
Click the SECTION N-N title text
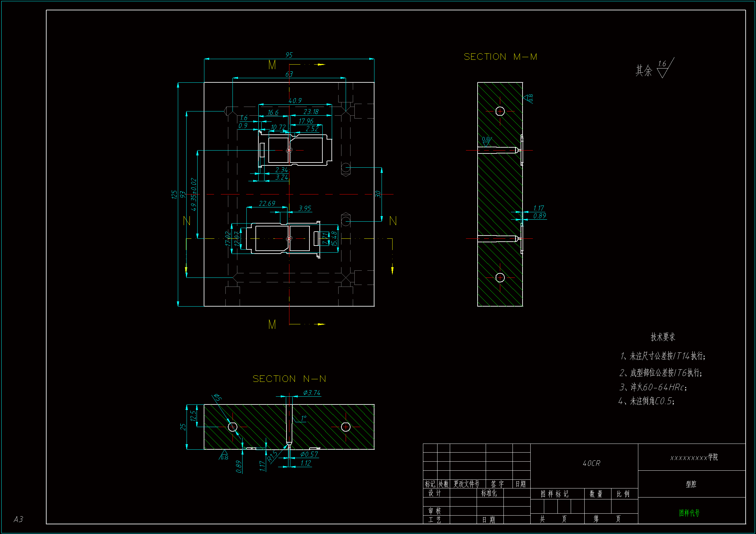(289, 379)
